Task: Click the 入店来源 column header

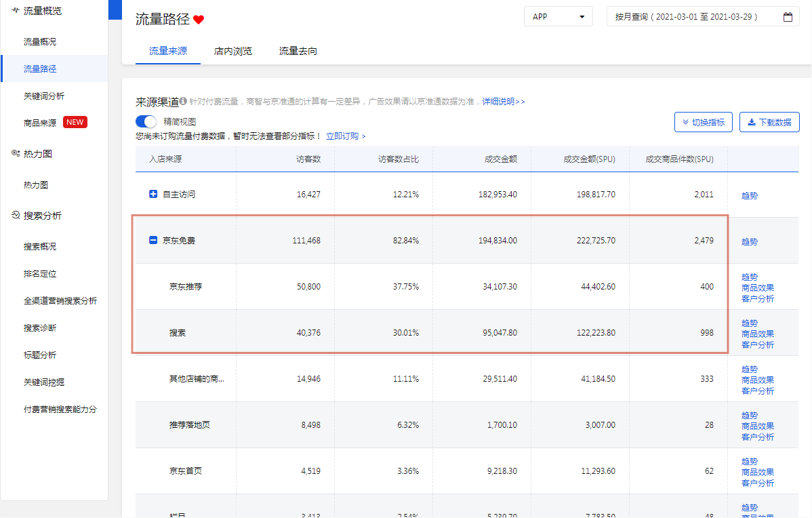Action: click(x=165, y=159)
